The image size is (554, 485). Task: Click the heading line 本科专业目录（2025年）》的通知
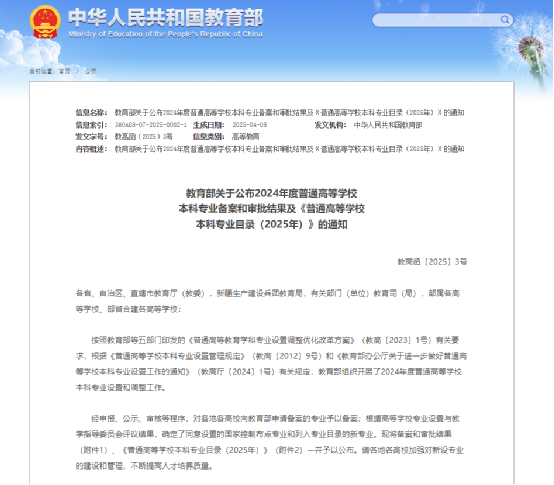(x=271, y=224)
